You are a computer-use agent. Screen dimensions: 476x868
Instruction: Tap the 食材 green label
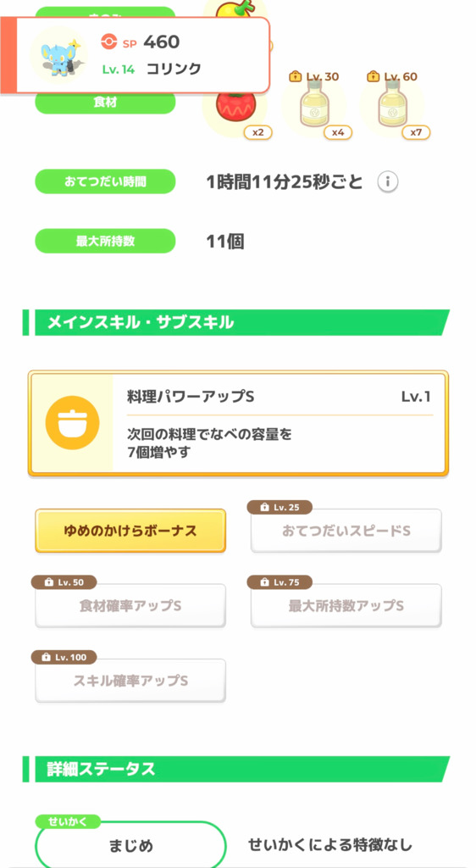point(105,103)
